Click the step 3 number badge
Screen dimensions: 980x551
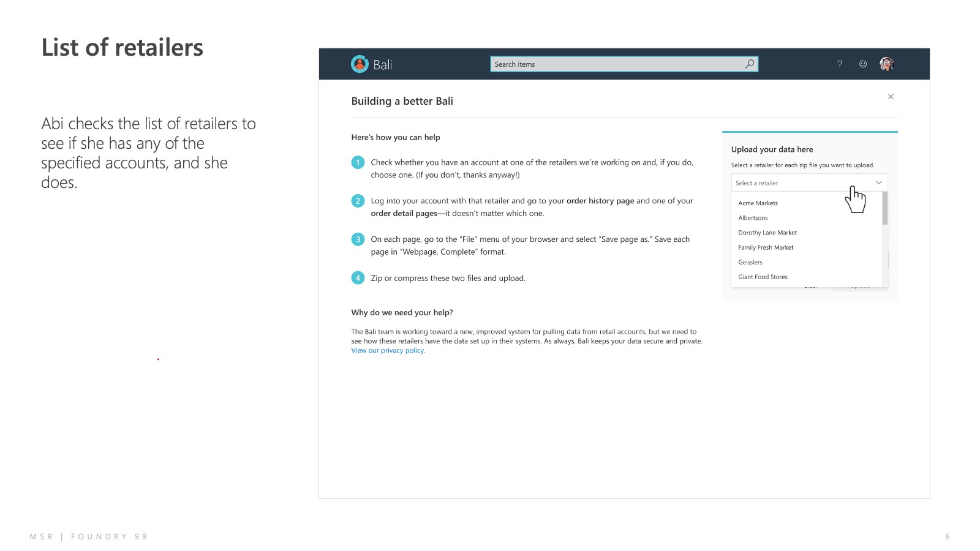[358, 239]
